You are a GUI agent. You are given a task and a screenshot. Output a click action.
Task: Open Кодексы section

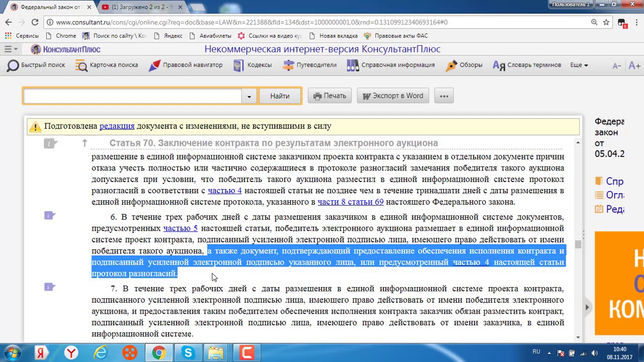point(253,65)
